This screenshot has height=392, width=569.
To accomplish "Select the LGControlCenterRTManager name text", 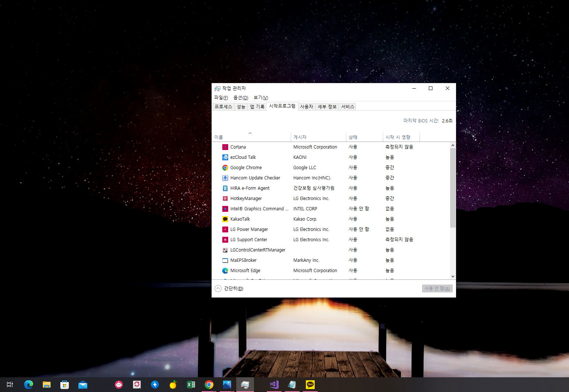I will (x=258, y=250).
